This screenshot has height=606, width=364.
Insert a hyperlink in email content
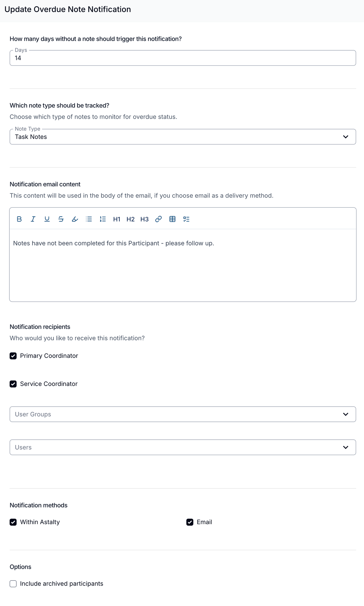click(159, 219)
